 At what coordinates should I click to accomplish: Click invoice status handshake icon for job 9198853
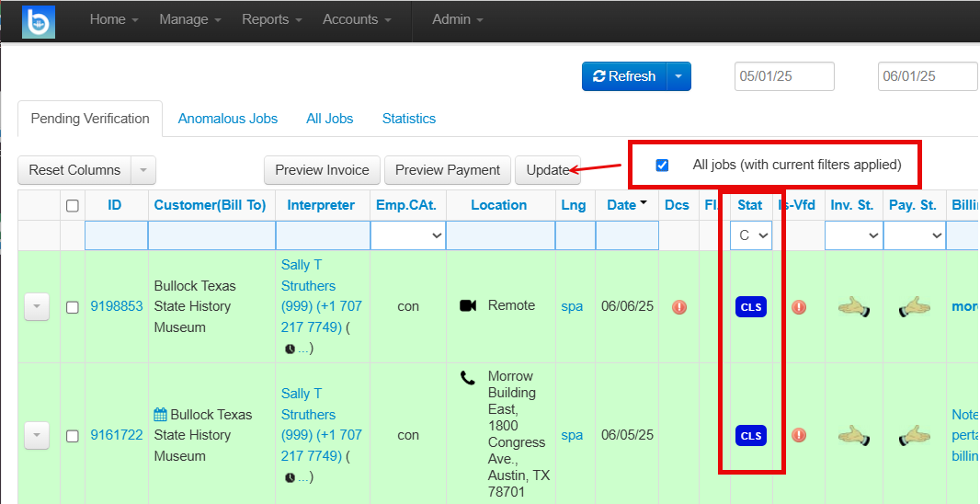(853, 307)
